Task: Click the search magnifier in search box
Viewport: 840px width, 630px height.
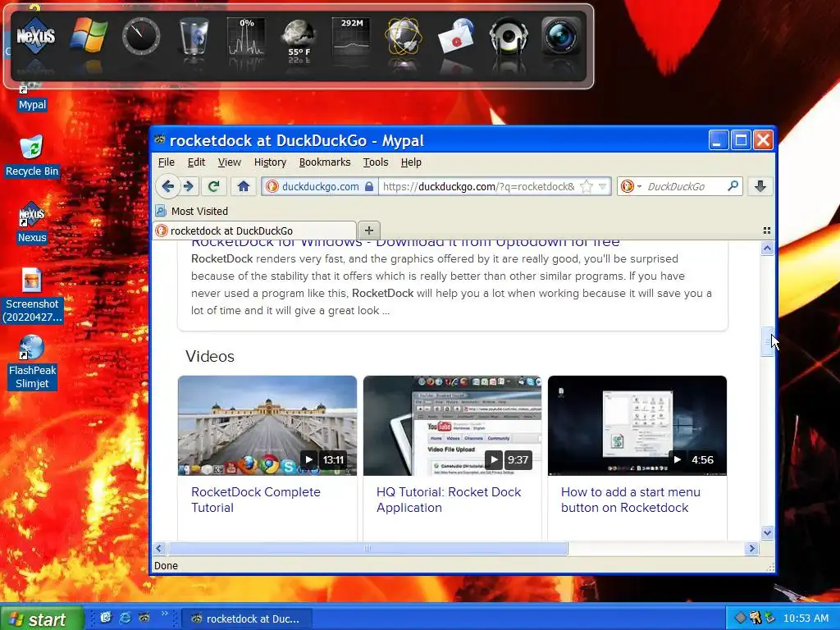Action: (x=733, y=186)
